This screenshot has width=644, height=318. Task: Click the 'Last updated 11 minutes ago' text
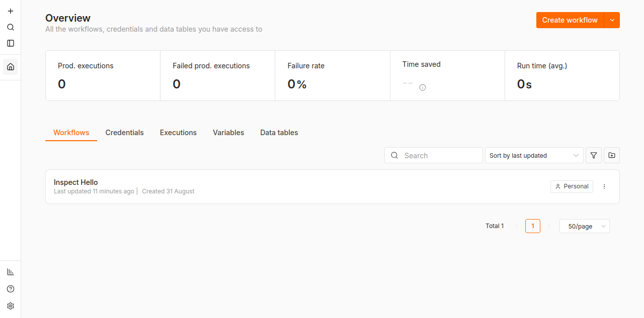94,191
